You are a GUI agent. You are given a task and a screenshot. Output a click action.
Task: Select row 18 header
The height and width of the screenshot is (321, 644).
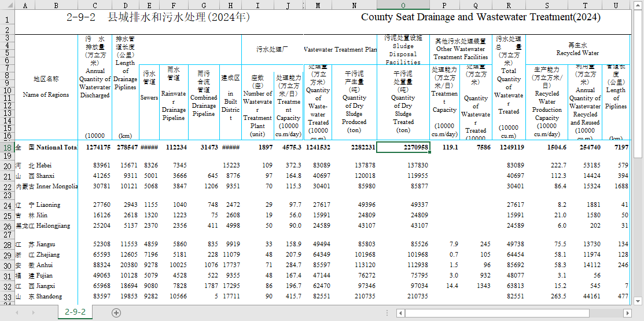pyautogui.click(x=6, y=148)
